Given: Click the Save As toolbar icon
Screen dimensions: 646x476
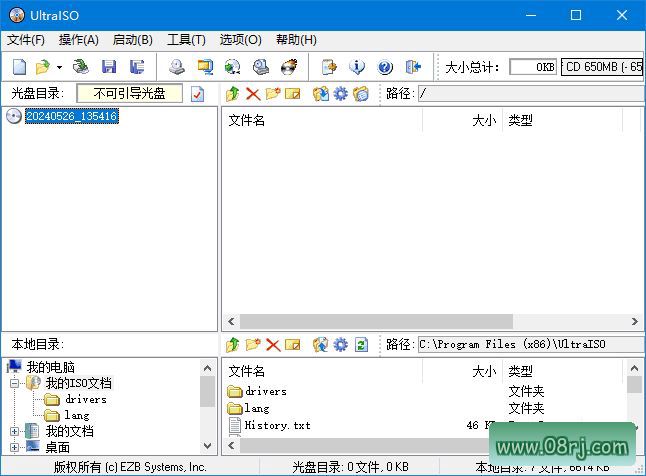Looking at the screenshot, I should click(x=136, y=67).
